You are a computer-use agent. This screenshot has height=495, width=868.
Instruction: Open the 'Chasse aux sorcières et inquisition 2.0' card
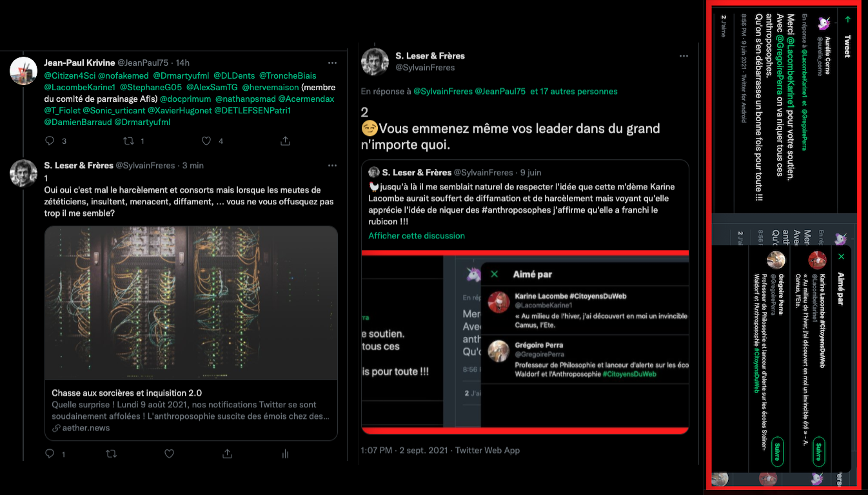[x=191, y=409]
